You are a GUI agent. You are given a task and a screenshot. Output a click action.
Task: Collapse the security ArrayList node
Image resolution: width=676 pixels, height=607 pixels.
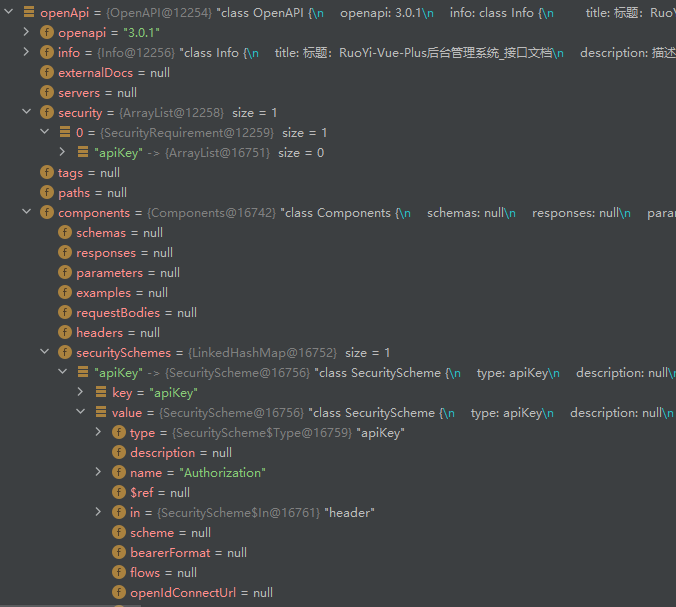[26, 112]
